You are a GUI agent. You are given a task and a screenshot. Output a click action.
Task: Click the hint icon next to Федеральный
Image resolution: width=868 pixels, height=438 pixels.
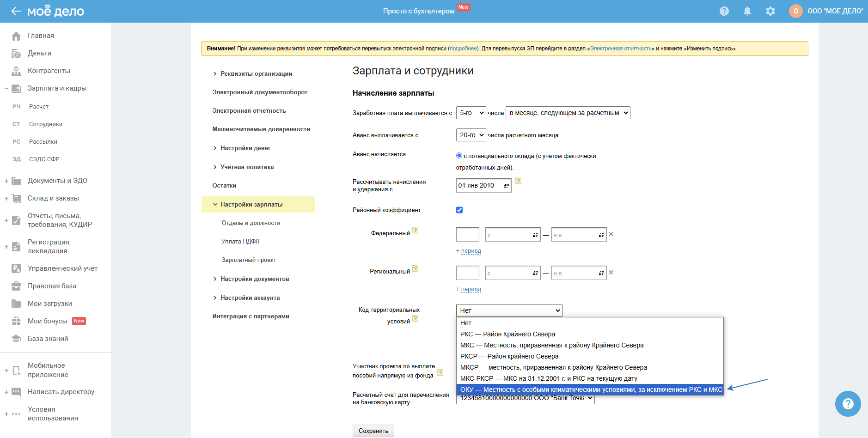(415, 230)
